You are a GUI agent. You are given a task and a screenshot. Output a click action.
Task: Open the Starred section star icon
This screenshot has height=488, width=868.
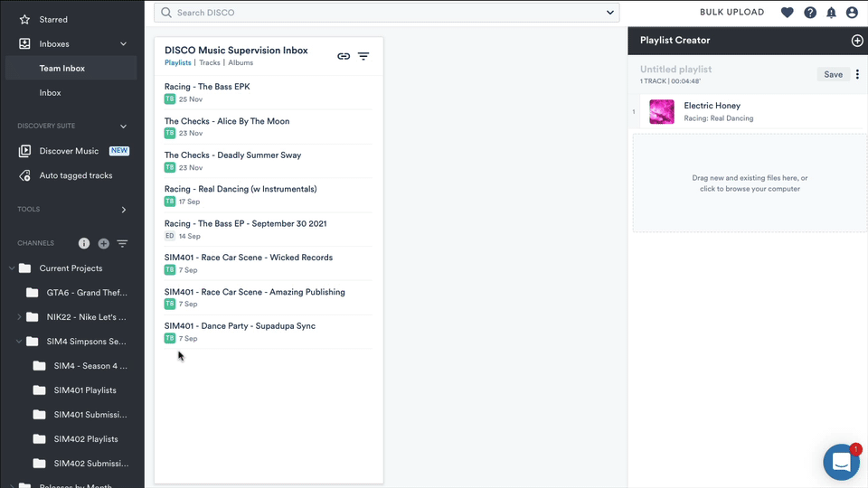[x=24, y=19]
